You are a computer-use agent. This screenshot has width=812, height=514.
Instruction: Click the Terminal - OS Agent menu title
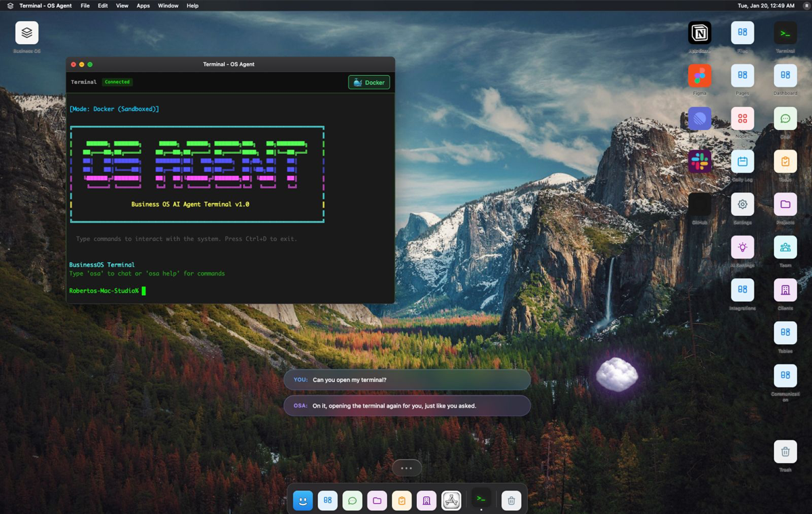(46, 5)
